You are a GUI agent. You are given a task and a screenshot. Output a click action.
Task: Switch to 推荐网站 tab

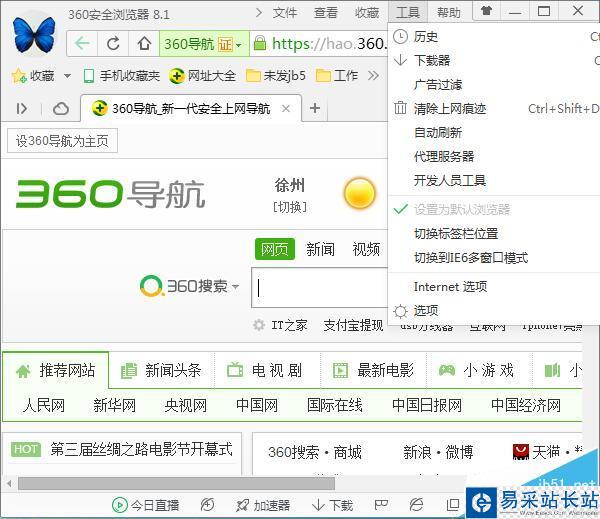(x=55, y=370)
